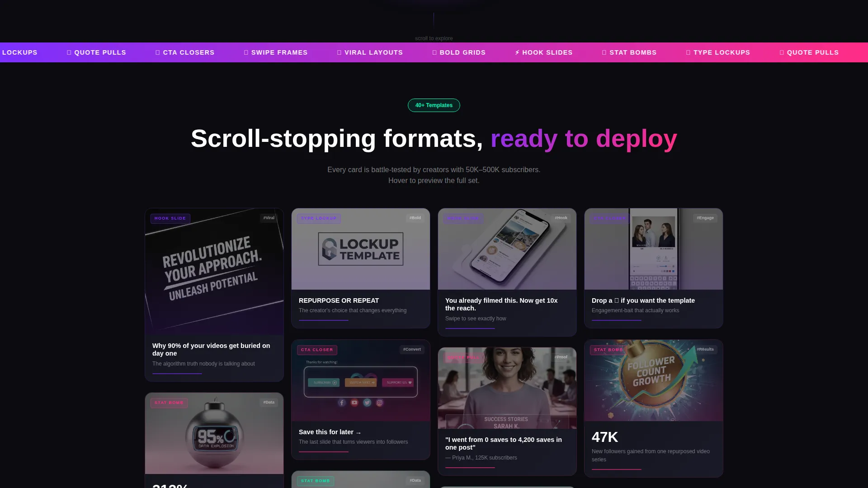Click 'The creator's choice that changes everything'
This screenshot has width=868, height=488.
pyautogui.click(x=353, y=310)
